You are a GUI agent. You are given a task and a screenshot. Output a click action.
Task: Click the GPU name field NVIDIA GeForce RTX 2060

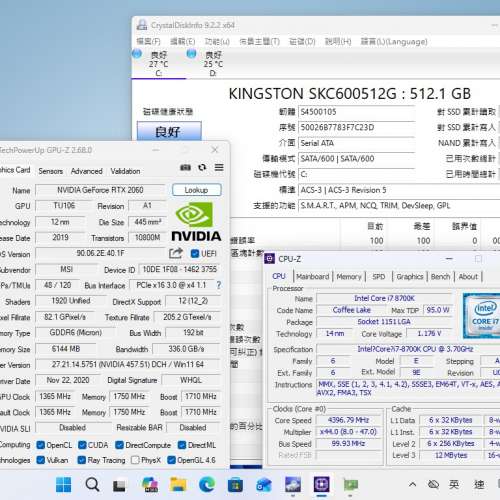[100, 190]
